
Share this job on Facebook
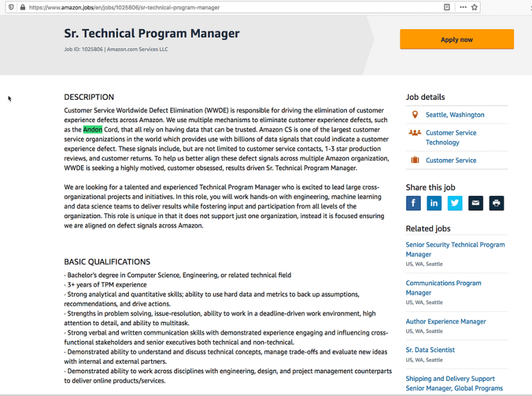414,203
